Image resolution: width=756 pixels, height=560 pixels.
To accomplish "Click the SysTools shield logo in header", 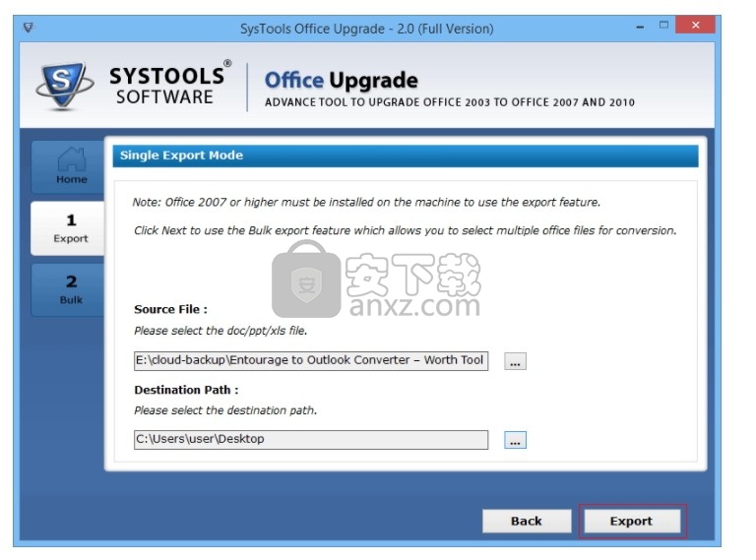I will [x=64, y=87].
